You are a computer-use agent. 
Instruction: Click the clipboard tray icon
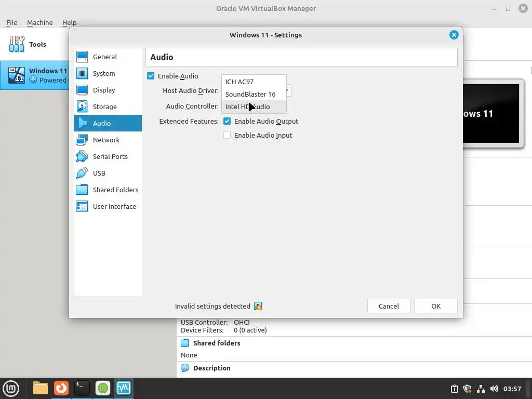[454, 389]
